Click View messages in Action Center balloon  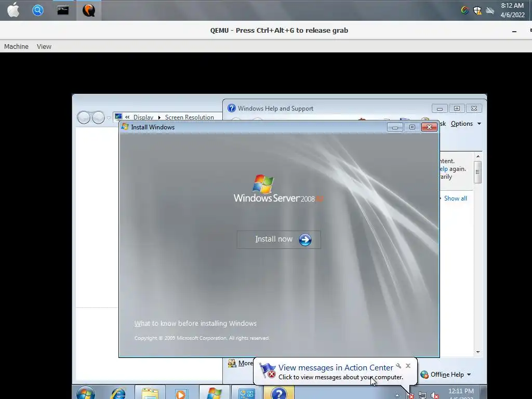[x=336, y=367]
